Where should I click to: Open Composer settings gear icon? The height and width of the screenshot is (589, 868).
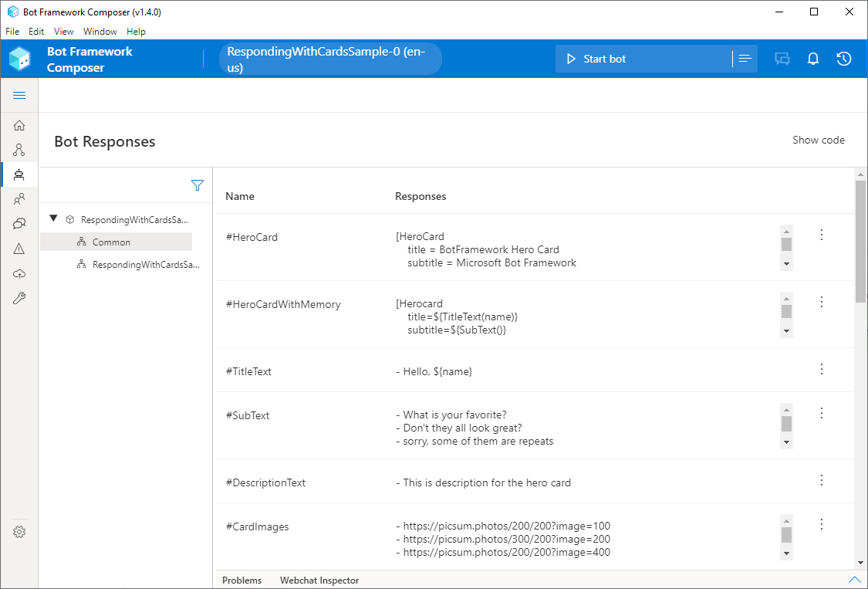19,532
